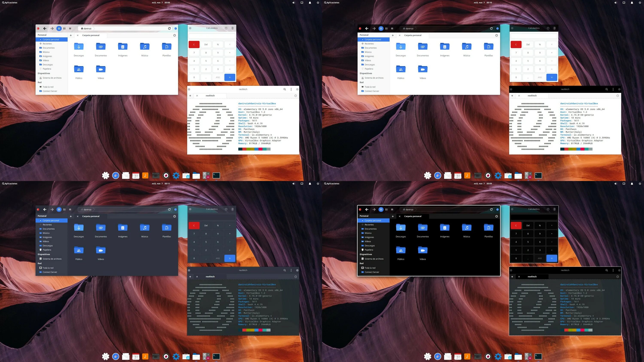644x362 pixels.
Task: Open Música folder icon in 00:08 desktop
Action: [x=144, y=47]
